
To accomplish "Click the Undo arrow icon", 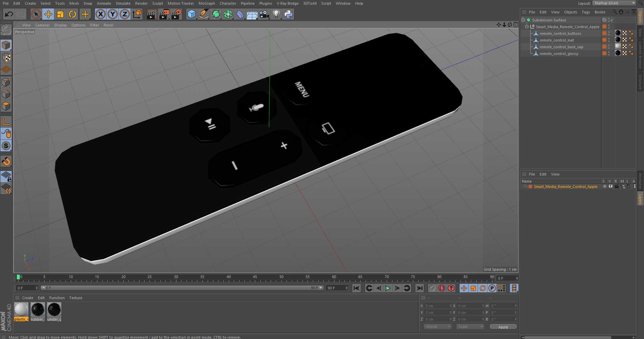I will (x=9, y=14).
